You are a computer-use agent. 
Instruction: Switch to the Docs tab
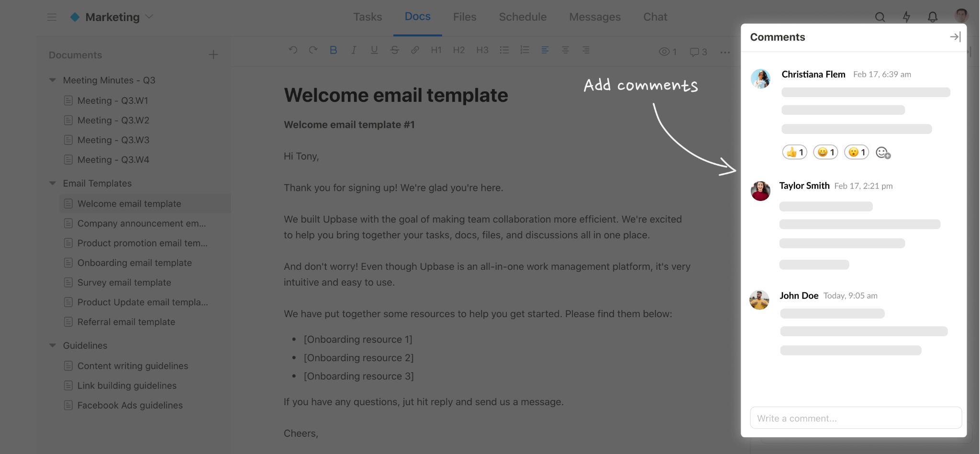coord(417,16)
